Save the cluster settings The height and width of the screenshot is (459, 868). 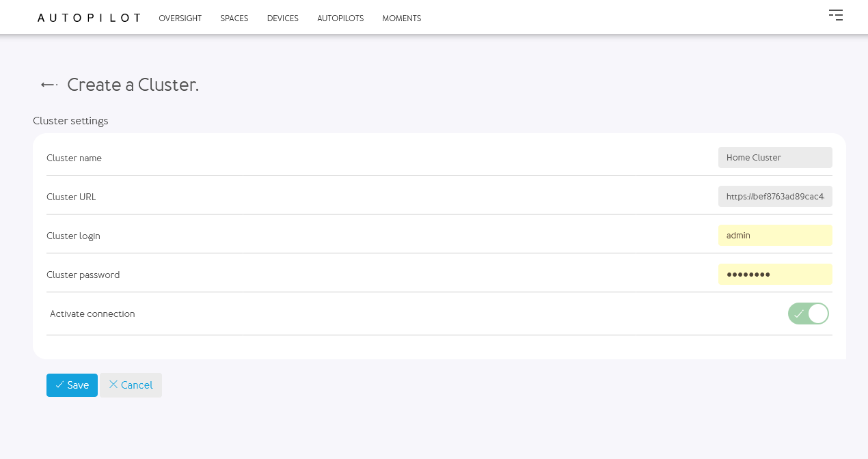72,385
